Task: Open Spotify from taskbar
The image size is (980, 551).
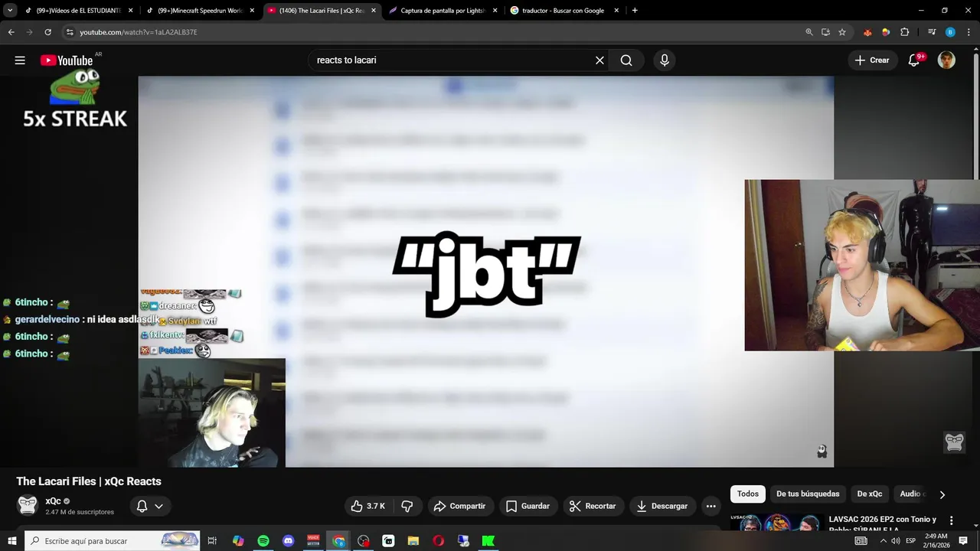Action: coord(263,541)
